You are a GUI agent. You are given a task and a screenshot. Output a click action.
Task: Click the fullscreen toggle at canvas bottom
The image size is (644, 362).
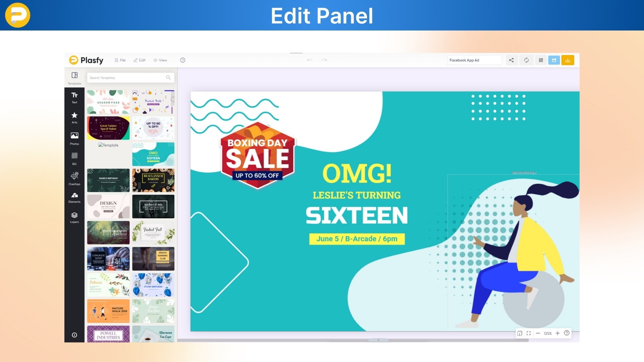point(529,333)
